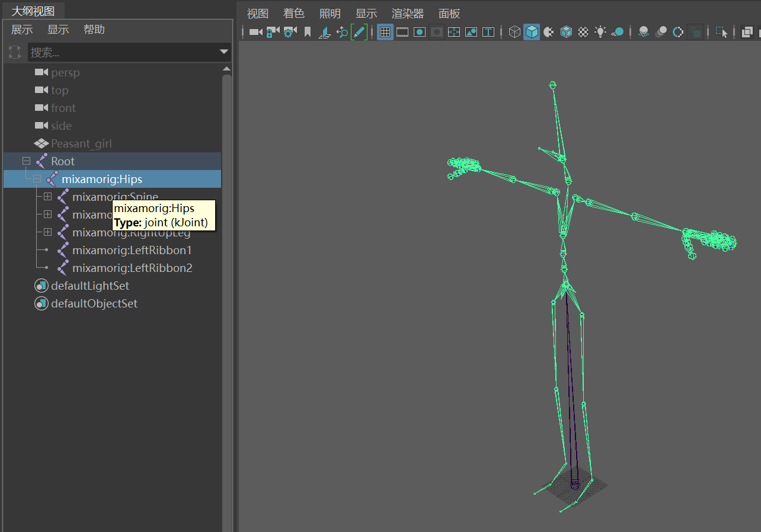Toggle Multisample Anti-aliasing ring icon
The image size is (761, 532).
[678, 32]
